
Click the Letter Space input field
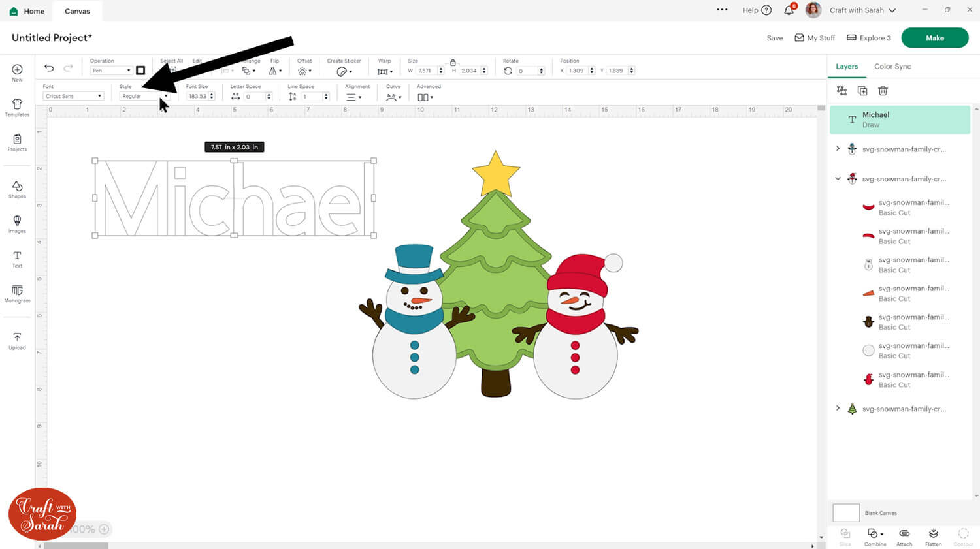255,96
